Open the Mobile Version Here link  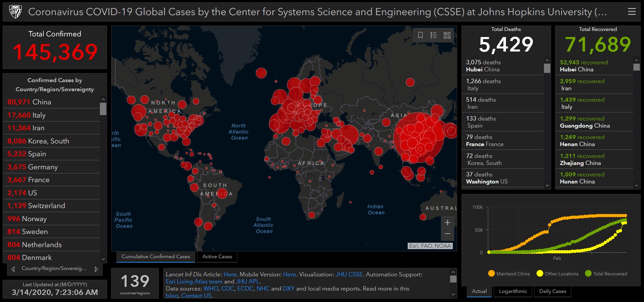click(x=290, y=274)
